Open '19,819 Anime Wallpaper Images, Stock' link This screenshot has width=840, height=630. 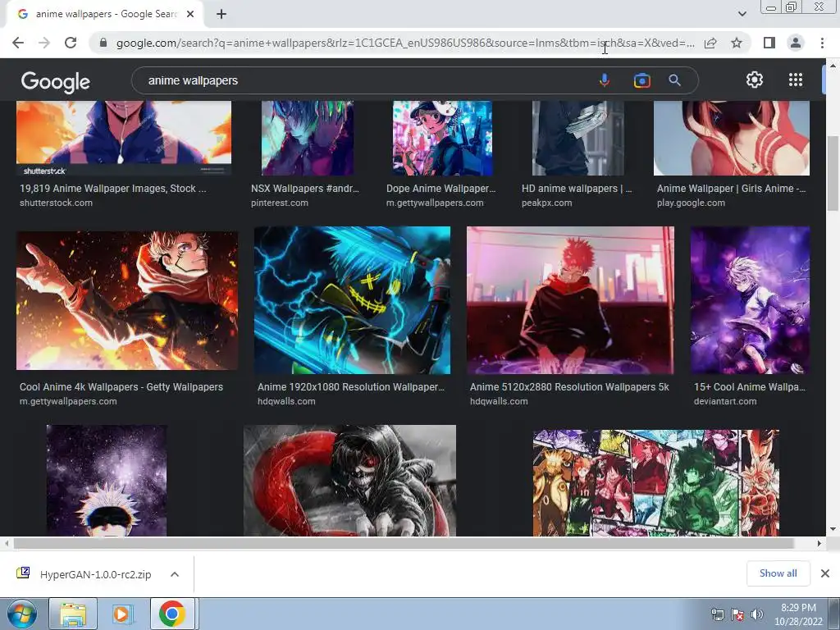tap(113, 189)
